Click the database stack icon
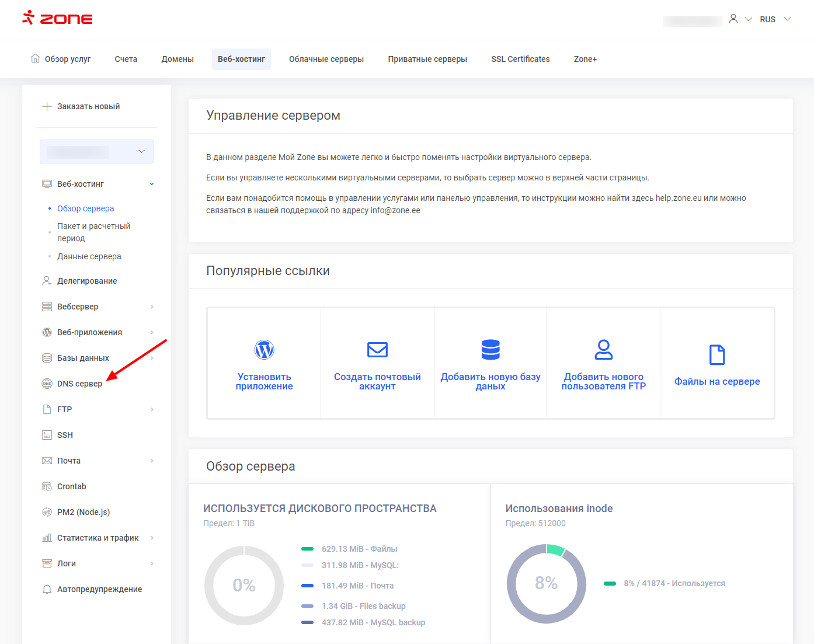The width and height of the screenshot is (814, 644). [491, 350]
